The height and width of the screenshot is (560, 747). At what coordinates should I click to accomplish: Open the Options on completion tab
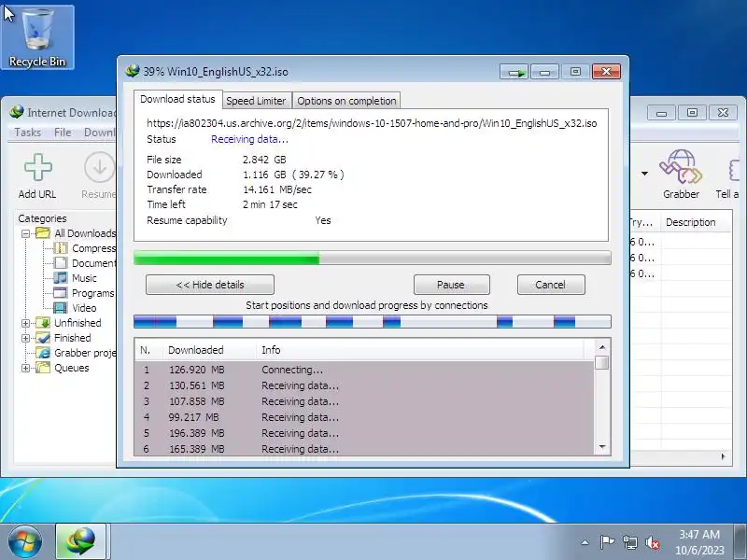(346, 101)
